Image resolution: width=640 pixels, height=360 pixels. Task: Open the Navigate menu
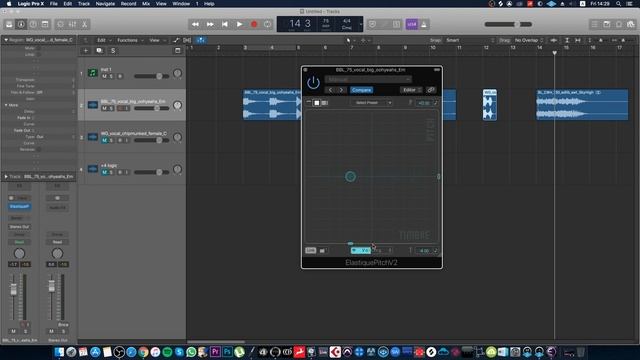coord(105,4)
